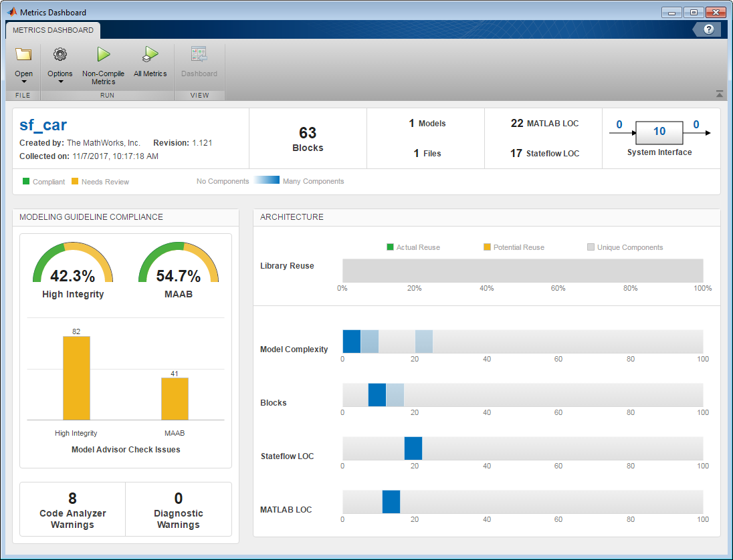This screenshot has height=560, width=733.
Task: Click the MATLAB logo in title bar
Action: (11, 12)
